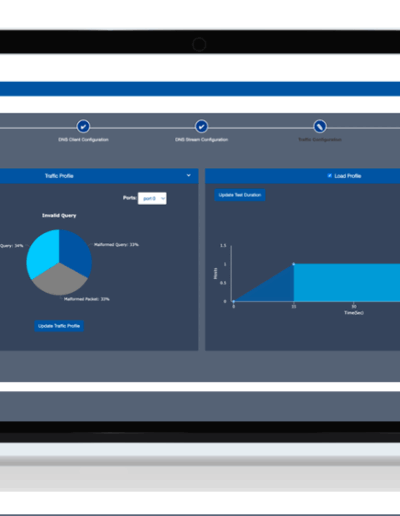Image resolution: width=400 pixels, height=516 pixels.
Task: Click the light cyan pie slice
Action: click(43, 252)
